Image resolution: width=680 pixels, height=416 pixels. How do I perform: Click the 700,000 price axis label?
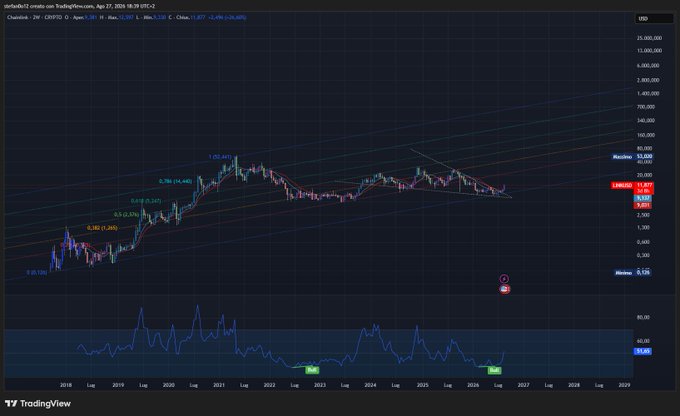[x=646, y=107]
